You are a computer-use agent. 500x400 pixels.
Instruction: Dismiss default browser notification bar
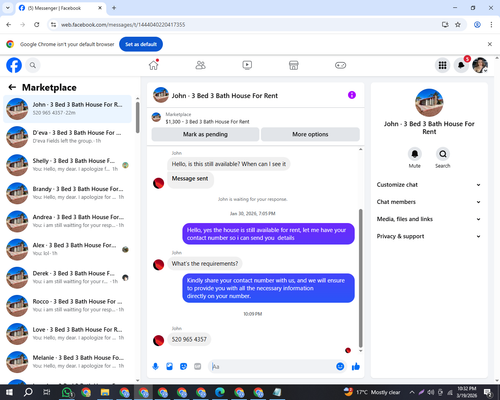click(x=490, y=44)
